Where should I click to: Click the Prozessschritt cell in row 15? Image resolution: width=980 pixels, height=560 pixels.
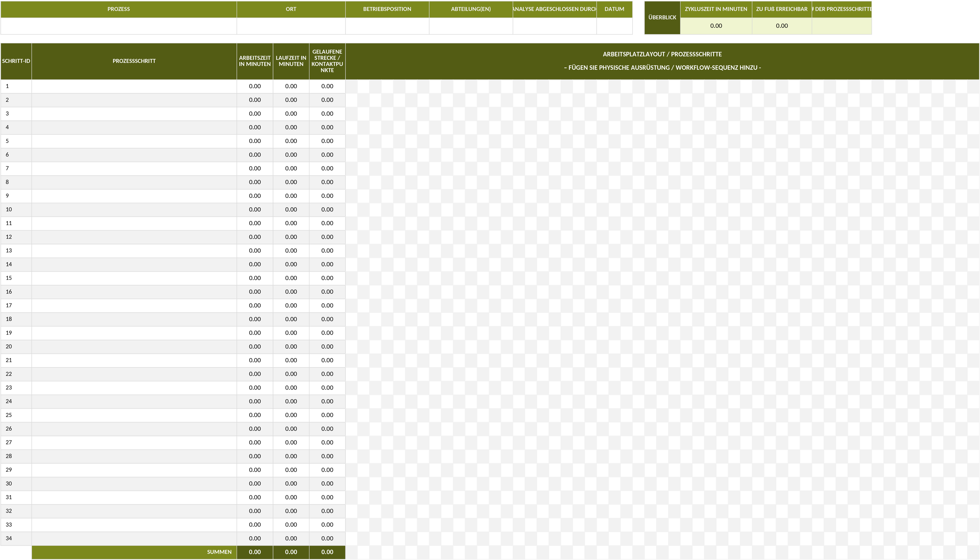point(134,278)
